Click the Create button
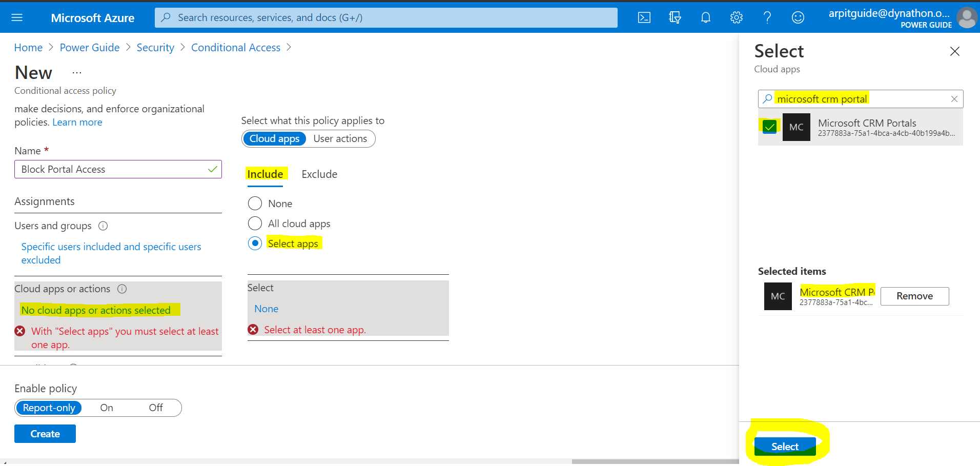Screen dimensions: 980x466 [x=45, y=434]
